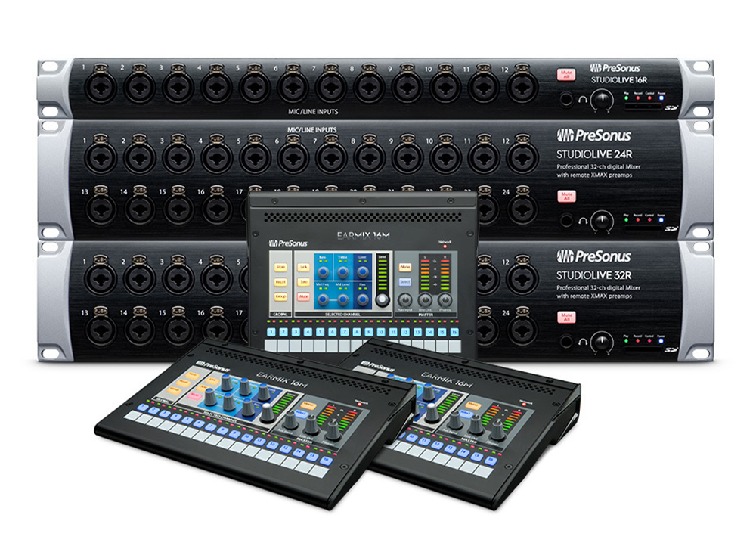Toggle the blue Select button on upright EarMix
The image size is (756, 552).
(405, 281)
